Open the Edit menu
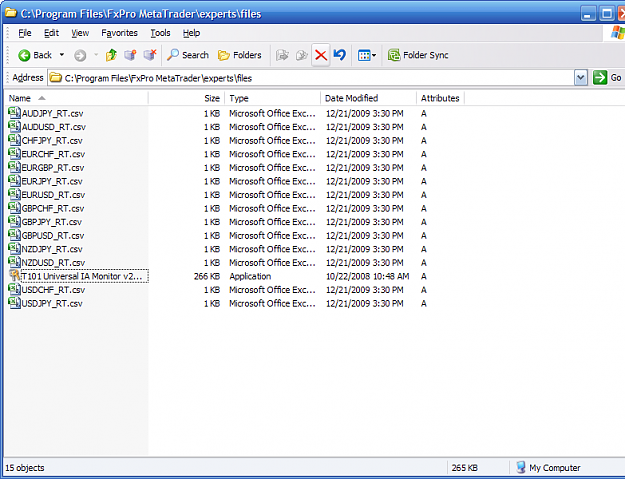This screenshot has width=625, height=479. click(x=51, y=33)
